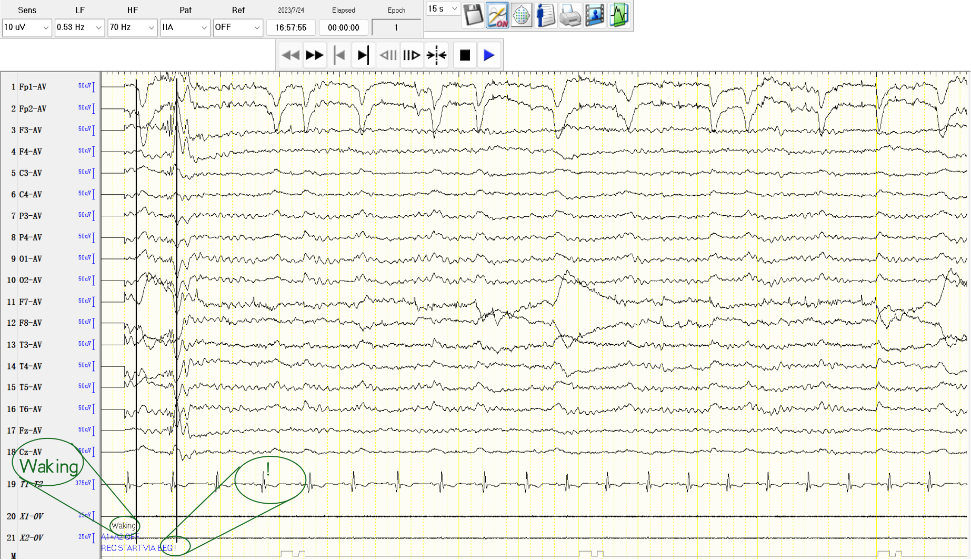Toggle the waveform ON display button
This screenshot has height=560, width=971.
click(x=497, y=16)
